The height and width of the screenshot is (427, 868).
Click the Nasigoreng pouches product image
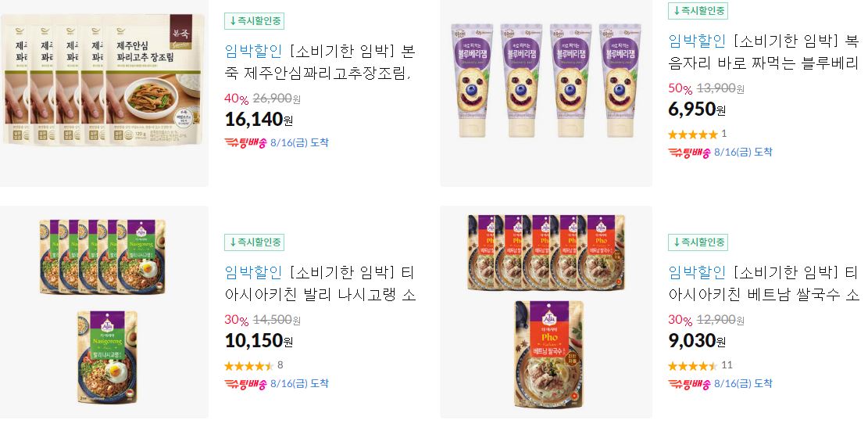point(103,312)
